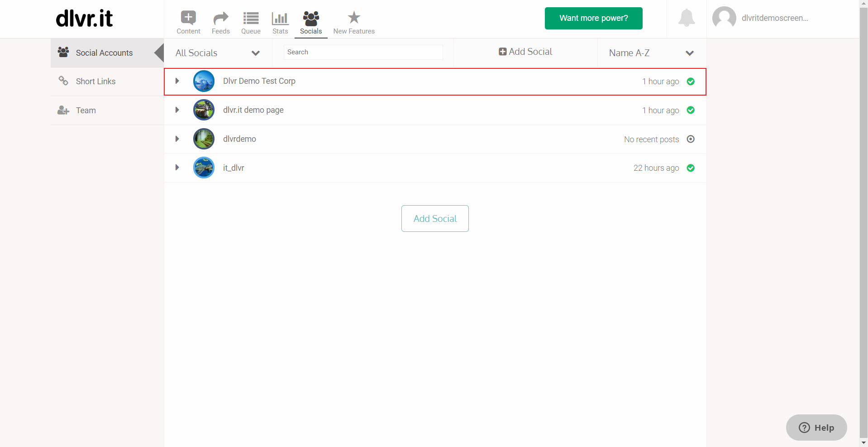The width and height of the screenshot is (868, 447).
Task: Expand the dlvr.it demo page row
Action: [x=177, y=110]
